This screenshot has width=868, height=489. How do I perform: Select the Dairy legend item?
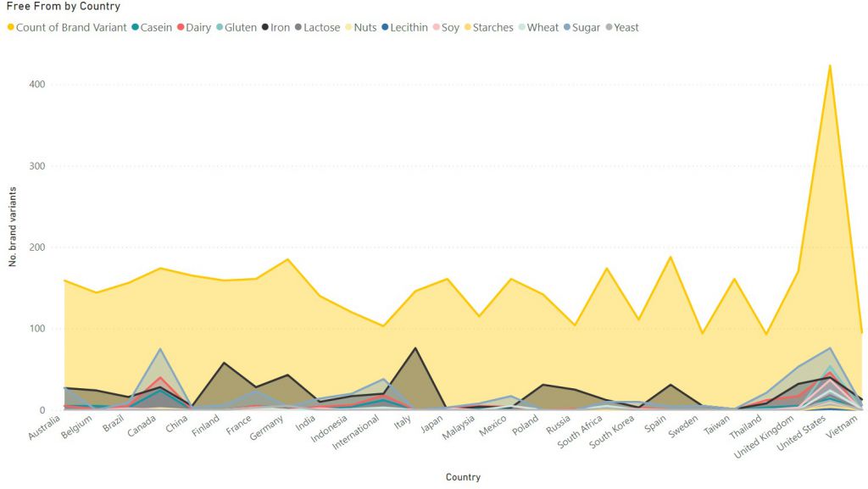pyautogui.click(x=194, y=28)
